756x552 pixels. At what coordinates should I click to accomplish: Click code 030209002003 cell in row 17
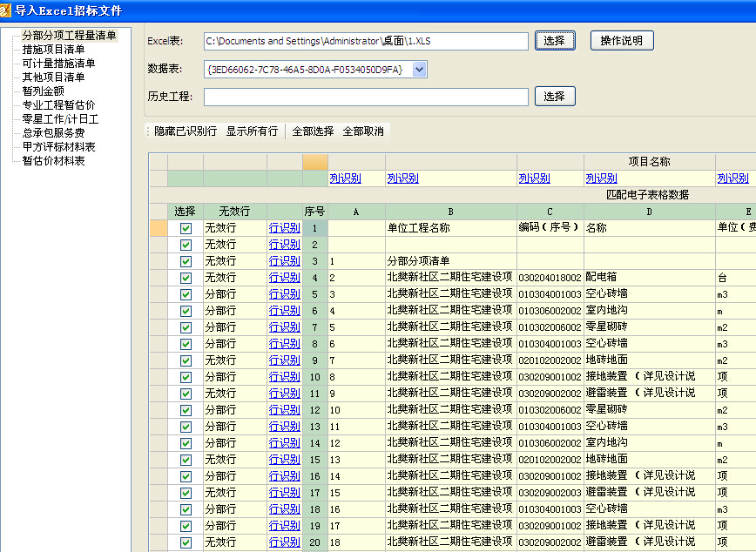(x=550, y=493)
